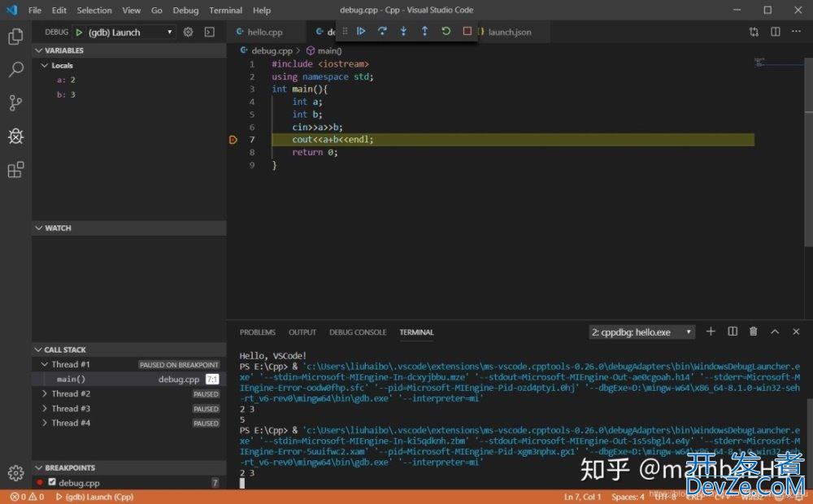
Task: Split the editor to the right
Action: coord(775,33)
